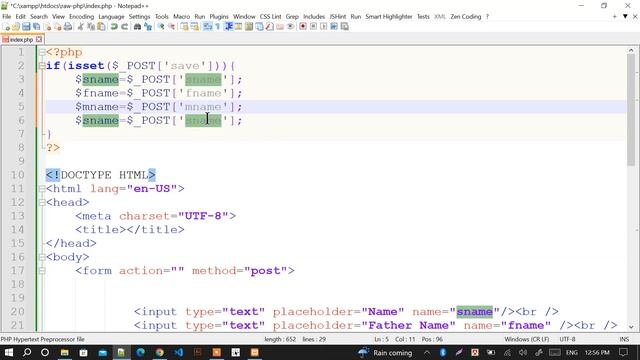Screen dimensions: 640x360
Task: Toggle show all characters icon
Action: 218,27
